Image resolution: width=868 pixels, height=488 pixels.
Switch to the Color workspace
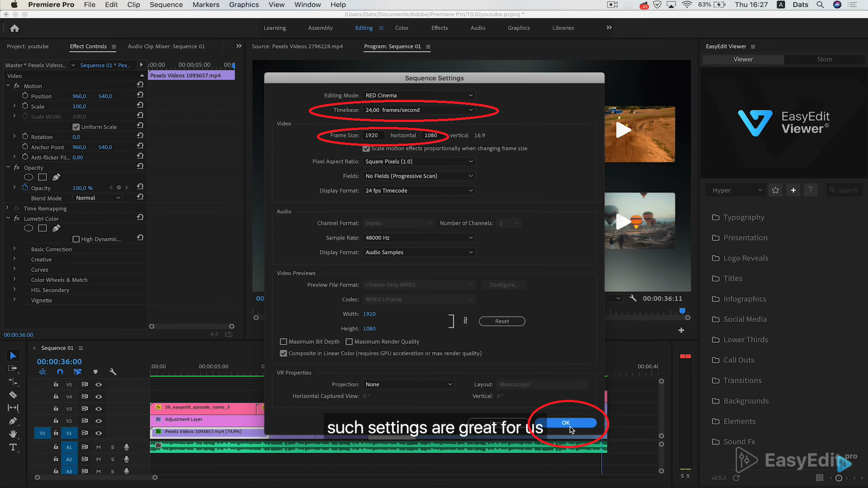click(x=401, y=28)
